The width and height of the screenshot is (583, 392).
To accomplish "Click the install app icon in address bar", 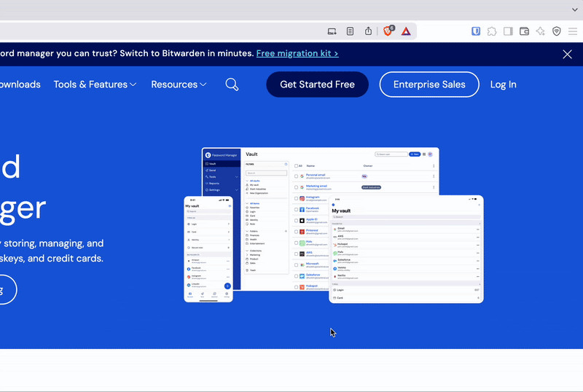I will point(332,31).
